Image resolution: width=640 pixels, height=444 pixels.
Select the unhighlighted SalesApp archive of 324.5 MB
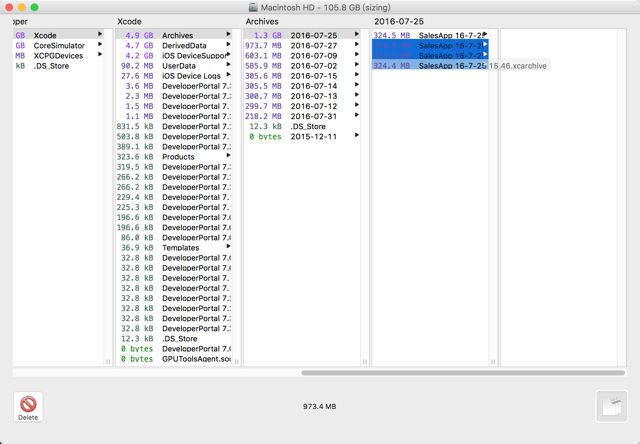click(430, 35)
